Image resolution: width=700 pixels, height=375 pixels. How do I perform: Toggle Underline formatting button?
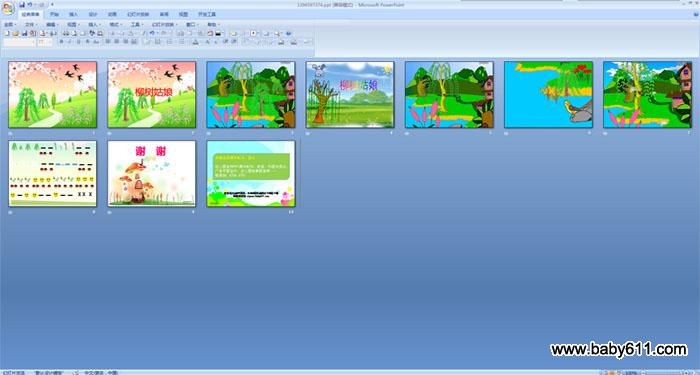(x=79, y=42)
